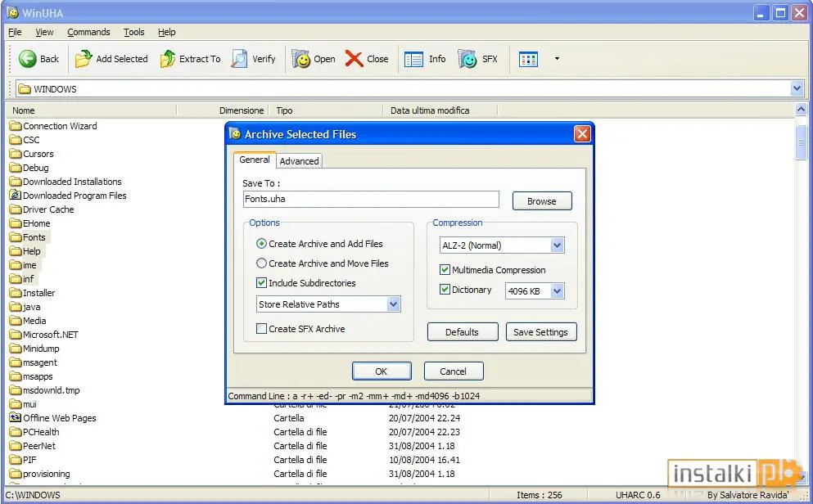Image resolution: width=813 pixels, height=504 pixels.
Task: Toggle Multimedia Compression checkbox
Action: (x=445, y=269)
